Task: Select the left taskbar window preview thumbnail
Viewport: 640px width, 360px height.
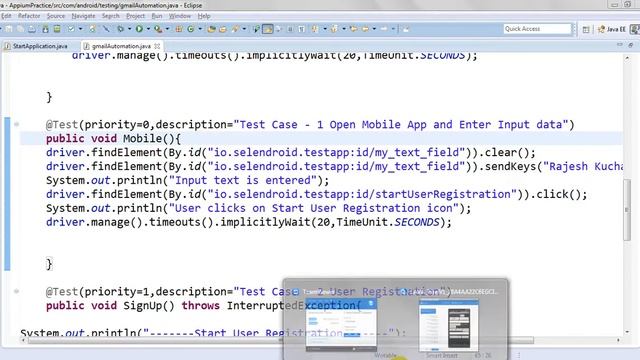Action: coord(341,325)
